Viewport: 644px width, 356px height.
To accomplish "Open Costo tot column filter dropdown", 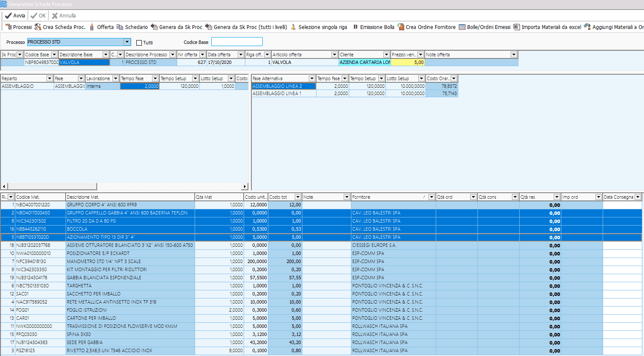I will tap(298, 197).
